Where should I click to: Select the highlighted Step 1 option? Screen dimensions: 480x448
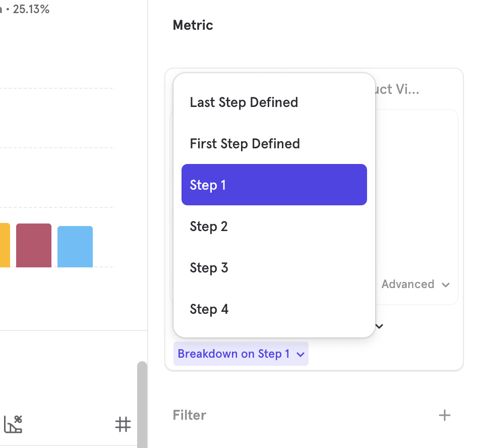(274, 185)
